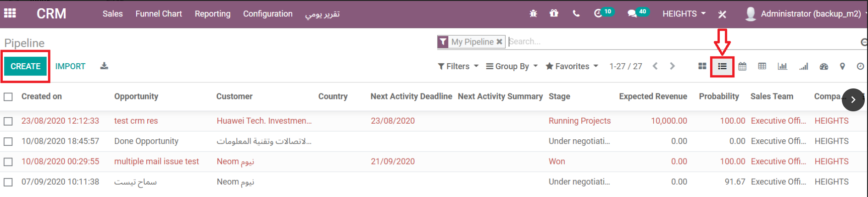The image size is (868, 197).
Task: Click inside the Search field
Action: click(679, 42)
